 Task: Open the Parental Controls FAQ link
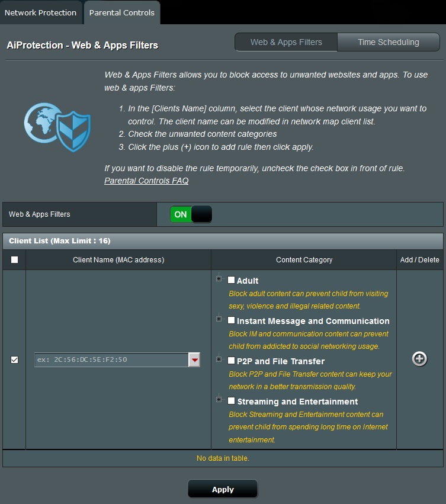point(146,181)
